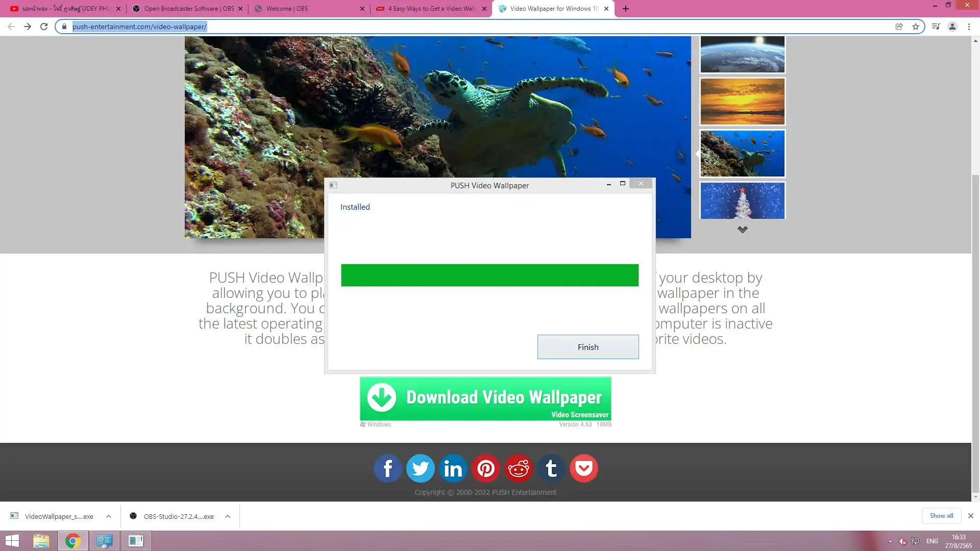
Task: Expand the OBS-Studio download options arrow
Action: point(228,516)
